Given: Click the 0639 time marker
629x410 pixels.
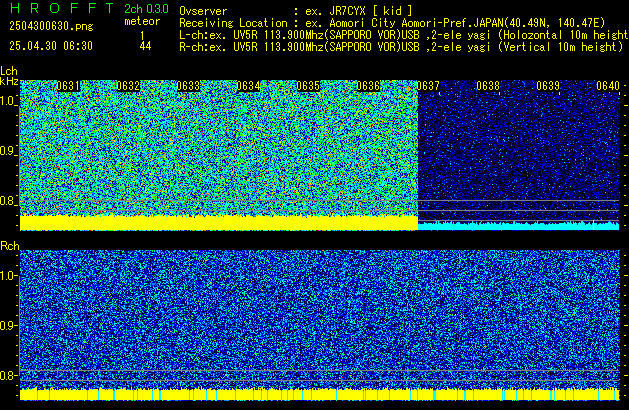Looking at the screenshot, I should (548, 86).
